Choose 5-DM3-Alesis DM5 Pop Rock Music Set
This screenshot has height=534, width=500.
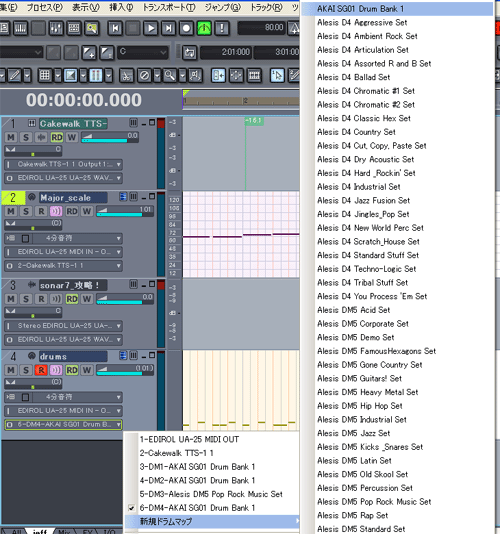tap(212, 494)
